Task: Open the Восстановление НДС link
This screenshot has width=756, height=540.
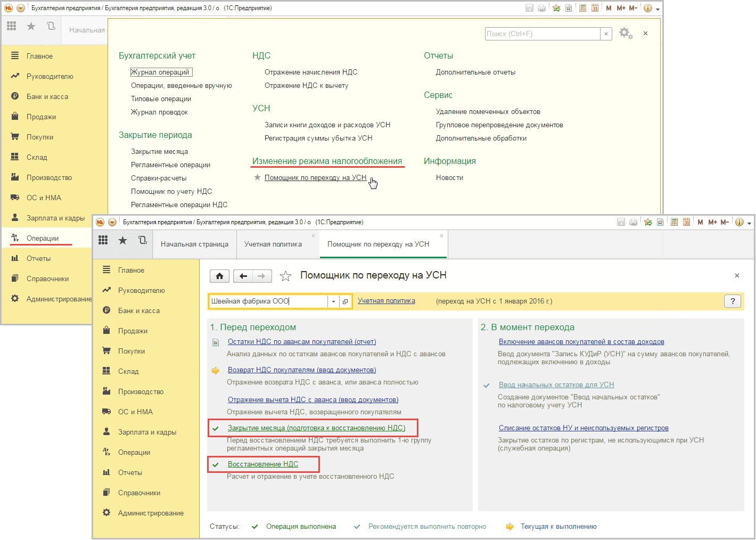Action: (263, 464)
